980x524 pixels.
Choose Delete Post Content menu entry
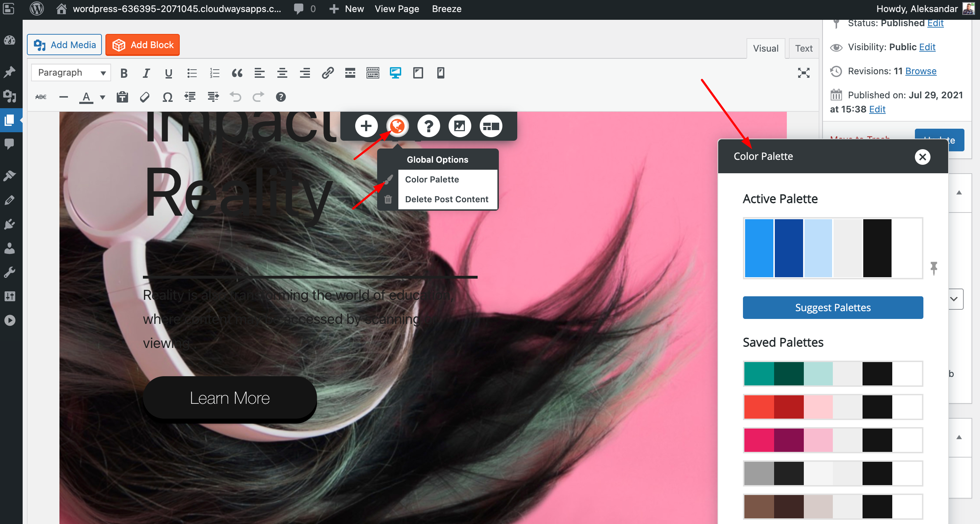coord(446,199)
